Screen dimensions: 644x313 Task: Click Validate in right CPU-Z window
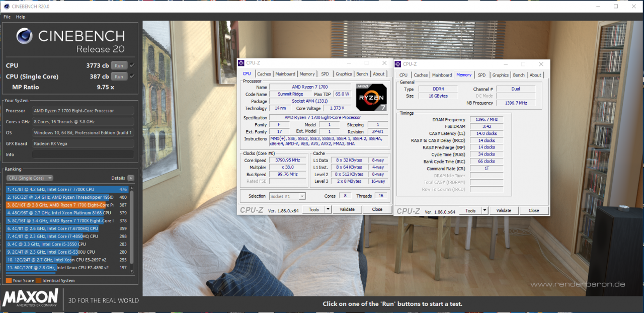[504, 210]
